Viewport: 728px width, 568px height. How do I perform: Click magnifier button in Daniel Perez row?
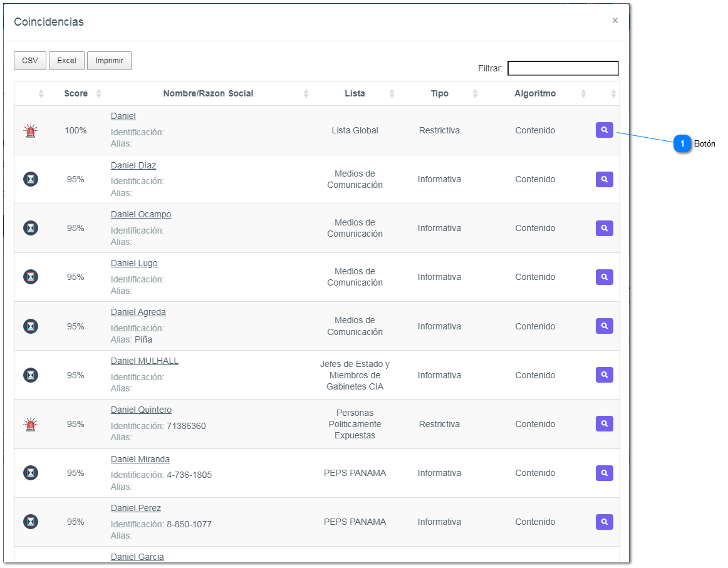click(x=604, y=522)
